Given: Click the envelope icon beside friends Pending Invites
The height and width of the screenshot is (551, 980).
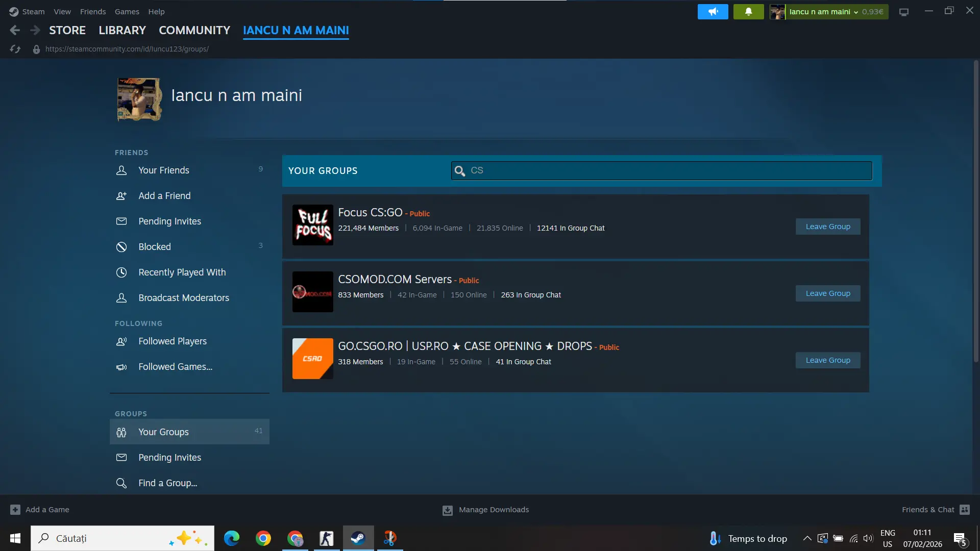Looking at the screenshot, I should 121,221.
